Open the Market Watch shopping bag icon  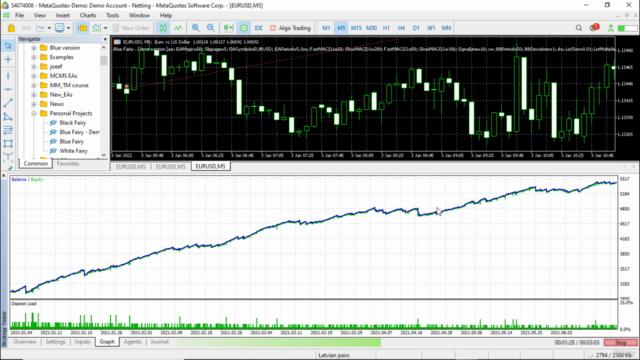(x=11, y=28)
